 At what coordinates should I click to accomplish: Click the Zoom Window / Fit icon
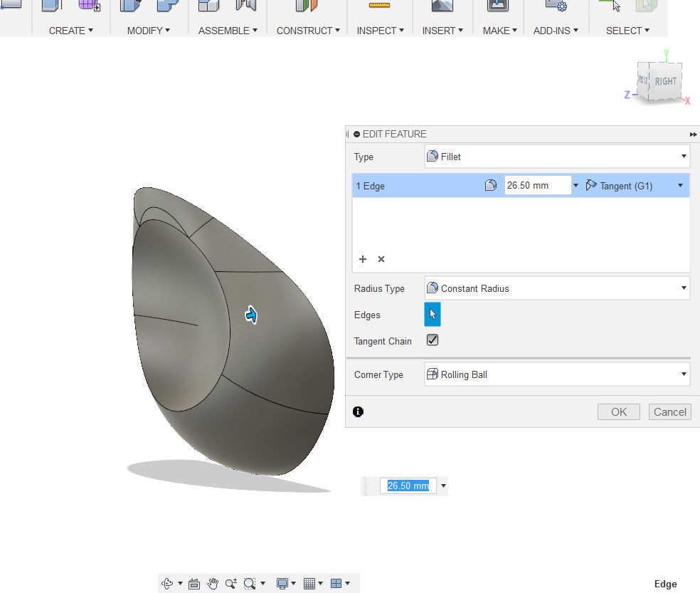coord(250,583)
